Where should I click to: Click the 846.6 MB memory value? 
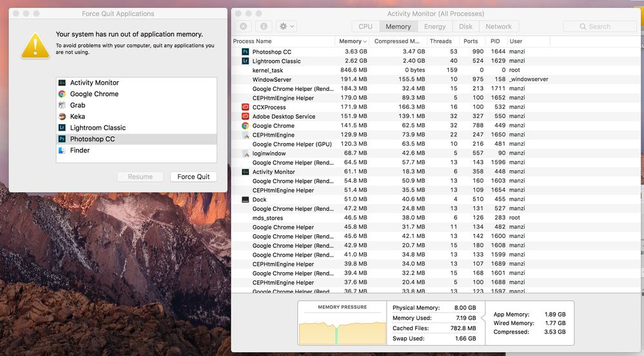pyautogui.click(x=354, y=70)
